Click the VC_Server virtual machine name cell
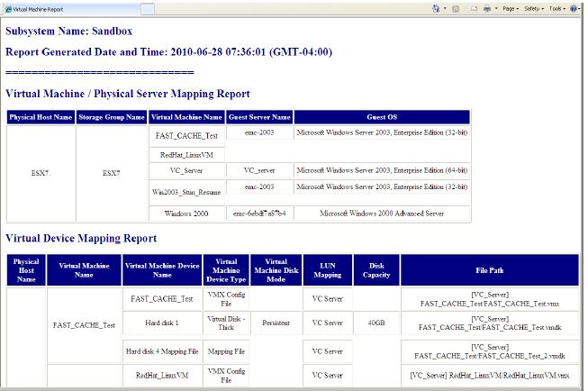 click(x=186, y=170)
